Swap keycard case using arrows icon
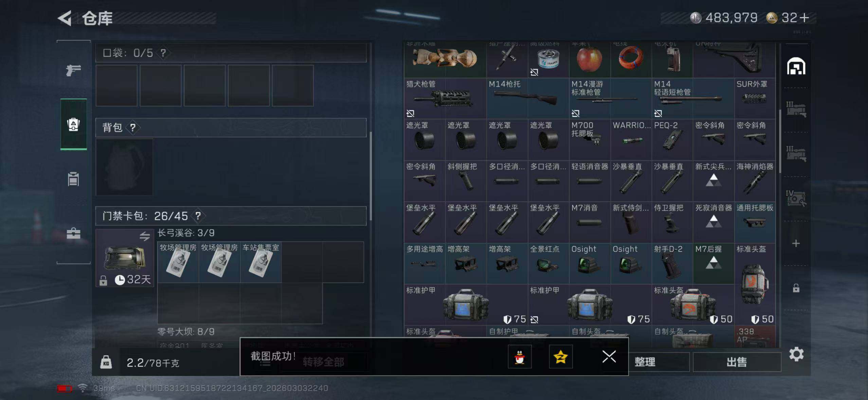Viewport: 868px width, 400px height. [145, 236]
